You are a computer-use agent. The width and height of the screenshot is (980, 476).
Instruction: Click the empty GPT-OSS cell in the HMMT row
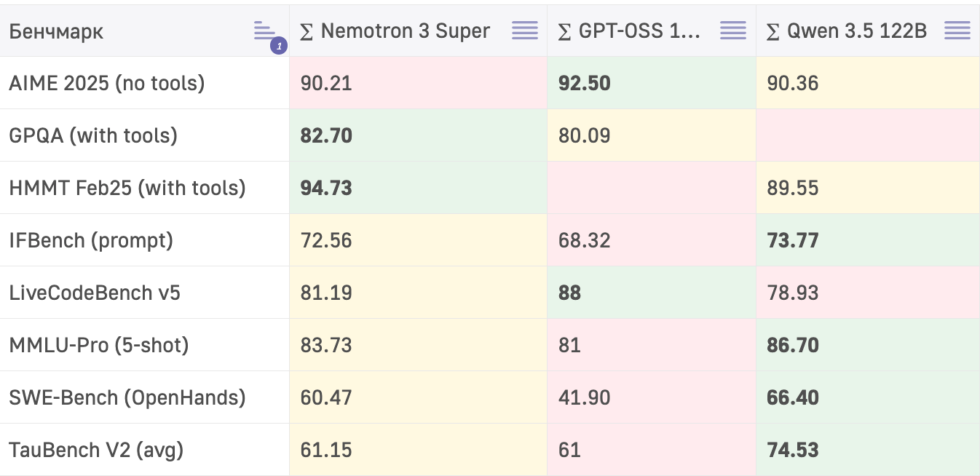tap(652, 188)
